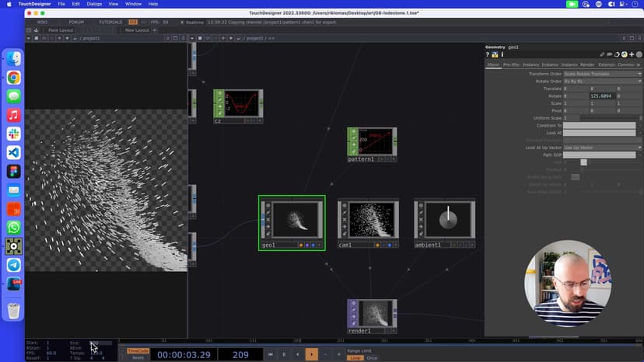Toggle the render flag on geo1 node

coord(307,245)
